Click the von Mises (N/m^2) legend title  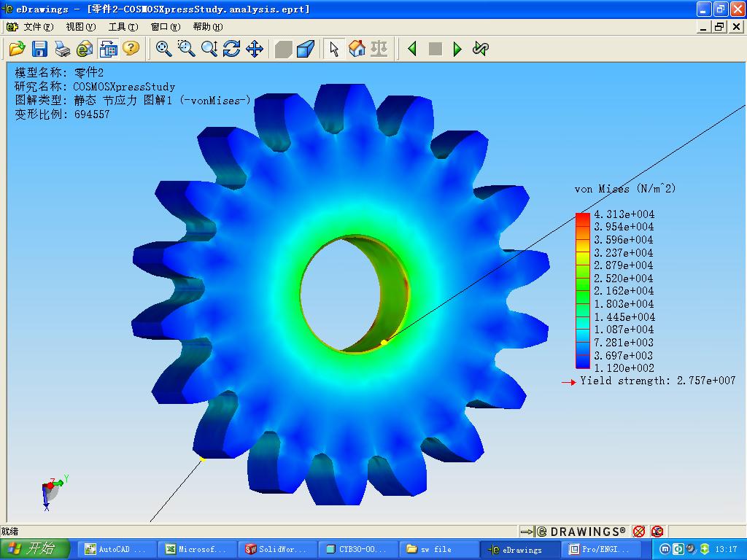[625, 189]
